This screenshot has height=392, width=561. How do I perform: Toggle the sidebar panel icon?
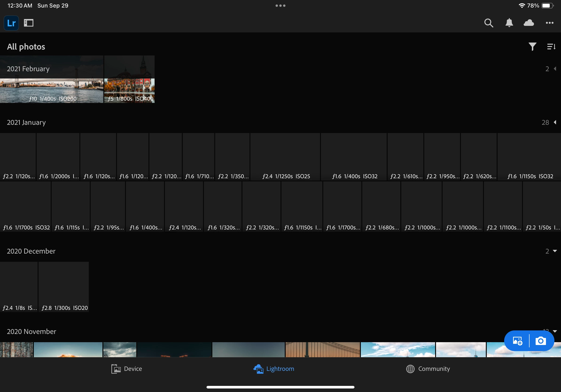pyautogui.click(x=29, y=23)
